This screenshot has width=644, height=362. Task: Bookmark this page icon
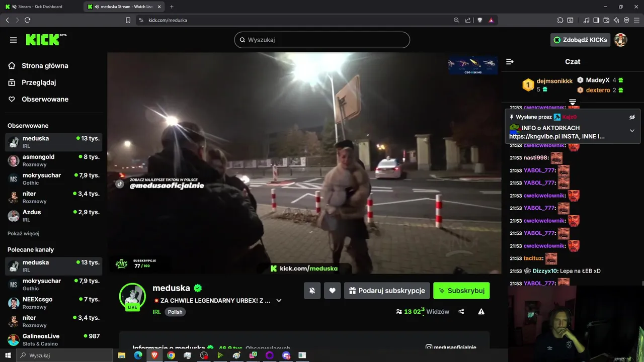[x=128, y=20]
